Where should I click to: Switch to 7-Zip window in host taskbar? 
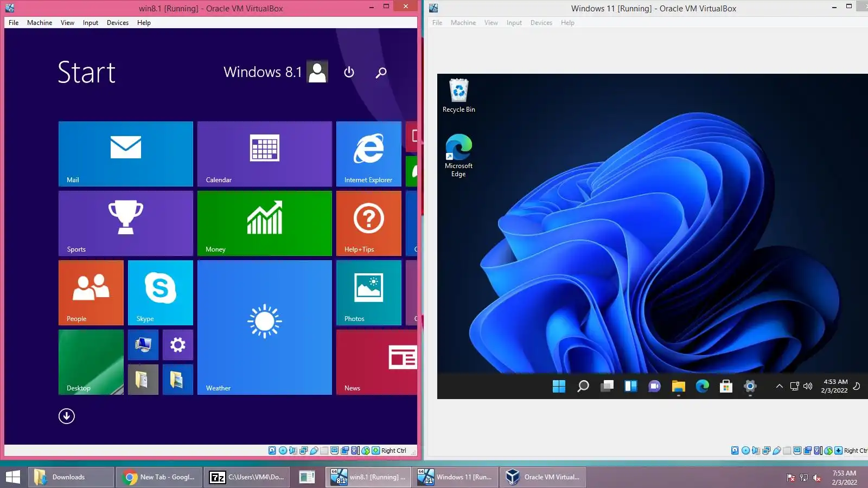(x=247, y=477)
